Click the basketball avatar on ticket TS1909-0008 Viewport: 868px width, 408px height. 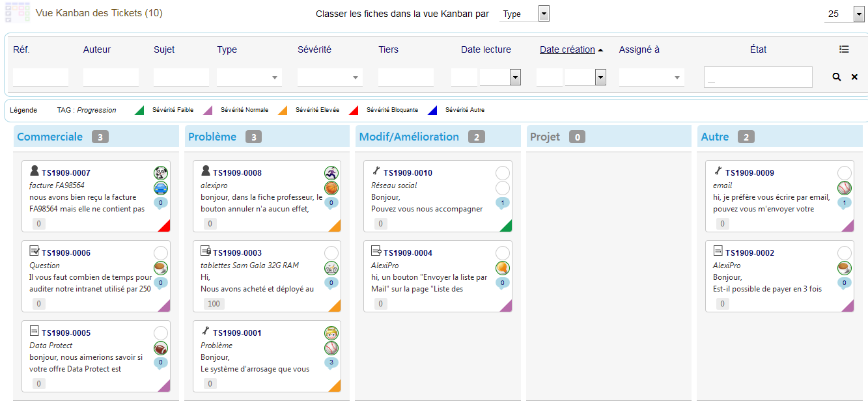pos(331,188)
